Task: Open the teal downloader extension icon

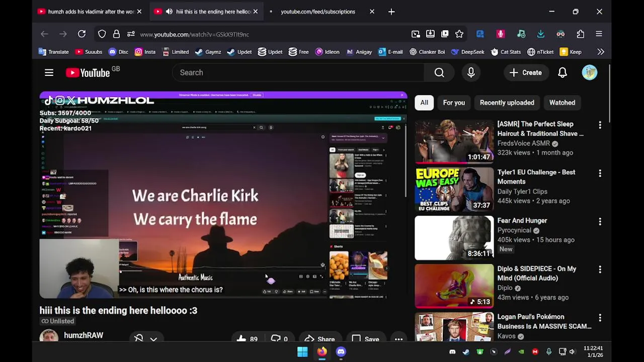Action: [541, 34]
